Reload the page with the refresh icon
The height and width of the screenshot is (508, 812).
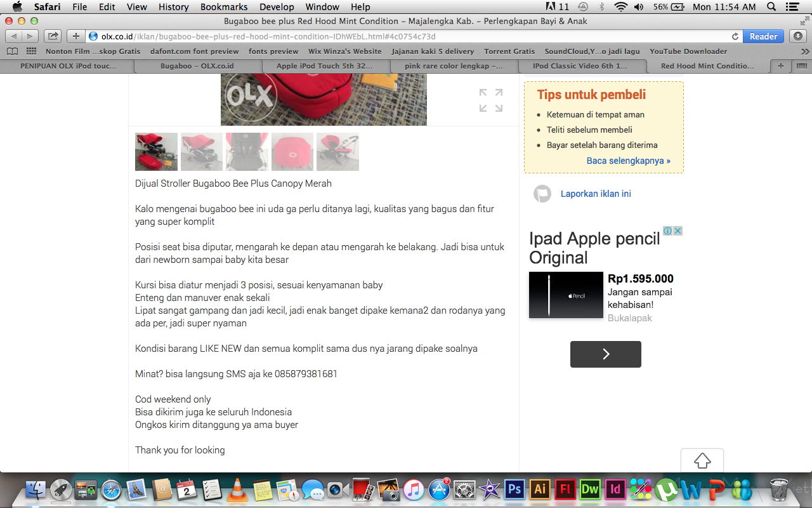point(735,37)
